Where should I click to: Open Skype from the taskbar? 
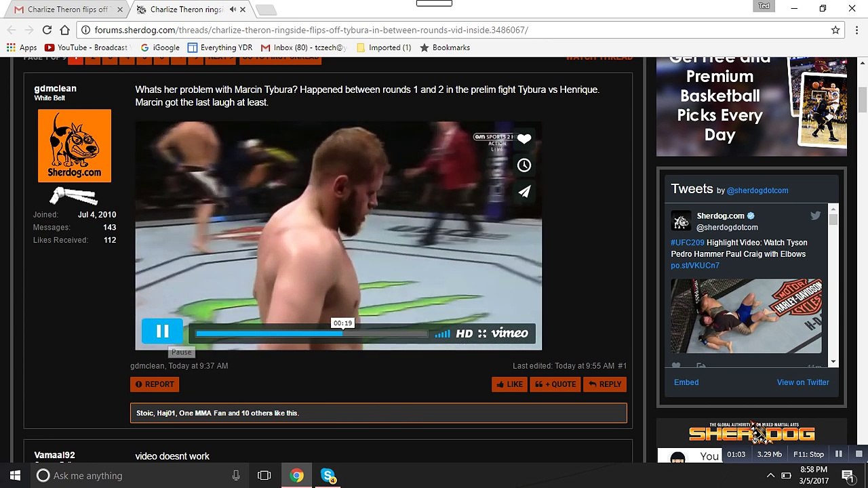[328, 475]
